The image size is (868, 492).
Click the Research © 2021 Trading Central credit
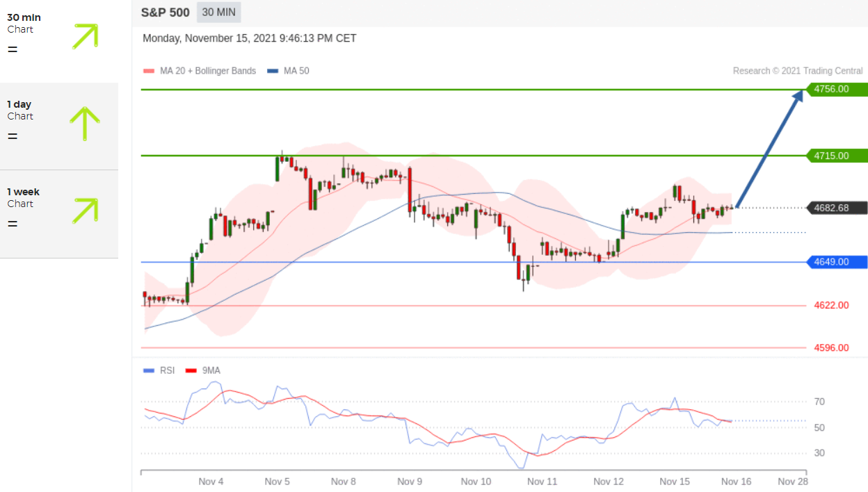click(798, 71)
